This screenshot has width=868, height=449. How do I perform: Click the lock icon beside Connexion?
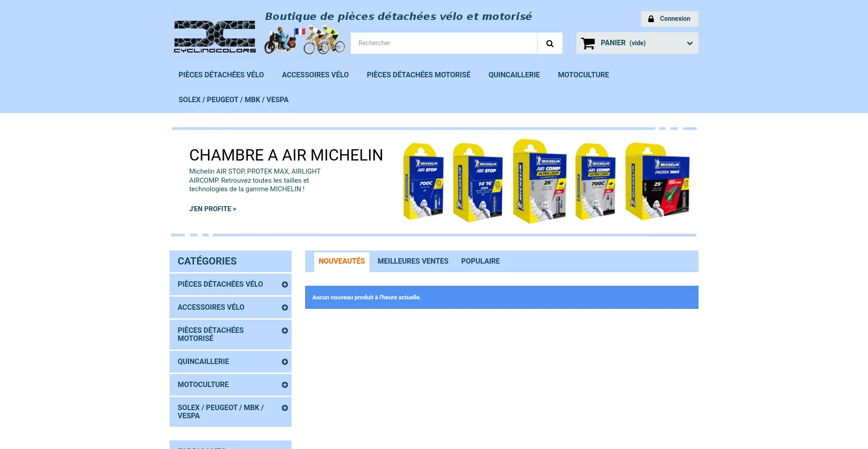[x=651, y=19]
